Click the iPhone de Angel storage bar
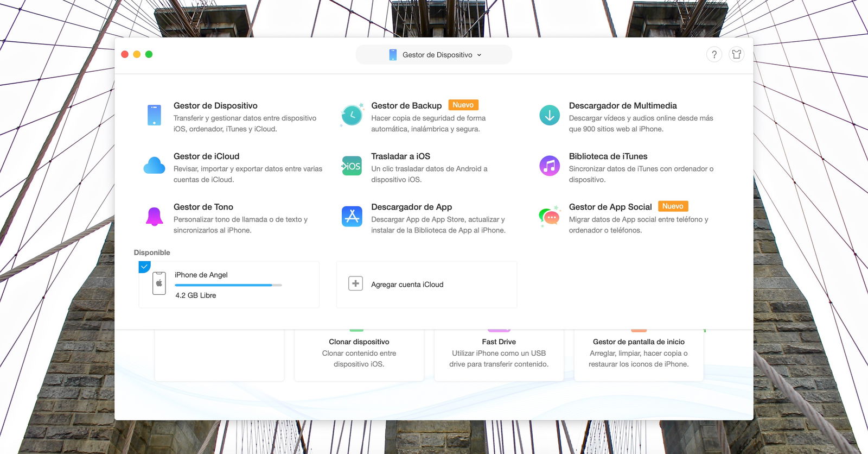Viewport: 868px width, 454px height. click(228, 285)
